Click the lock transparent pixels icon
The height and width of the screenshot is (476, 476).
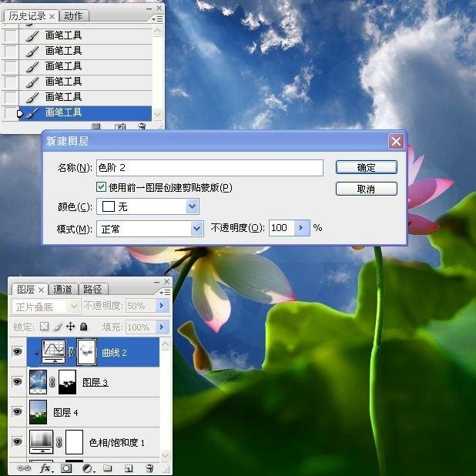(x=45, y=327)
